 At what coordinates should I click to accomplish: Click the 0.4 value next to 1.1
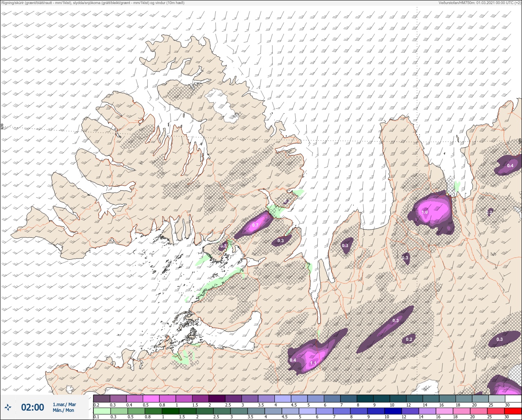pyautogui.click(x=293, y=360)
